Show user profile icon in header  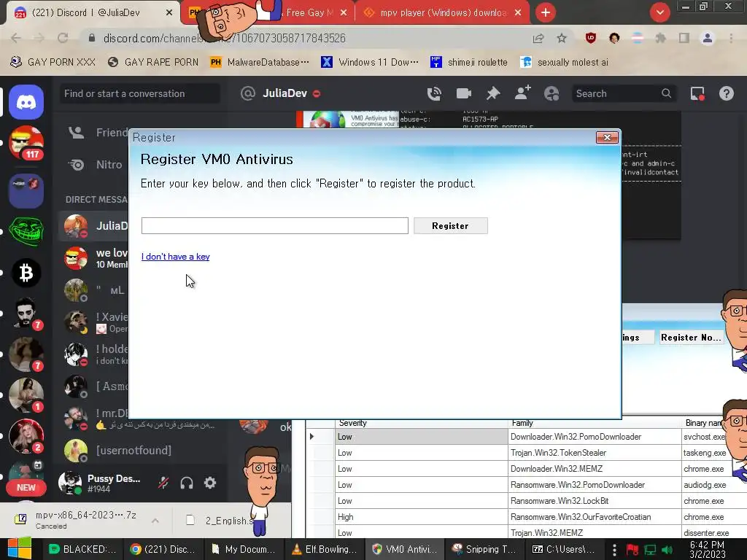click(551, 93)
